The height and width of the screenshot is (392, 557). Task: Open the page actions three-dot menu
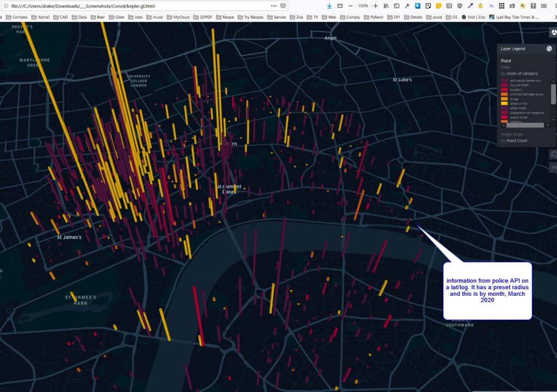(274, 5)
